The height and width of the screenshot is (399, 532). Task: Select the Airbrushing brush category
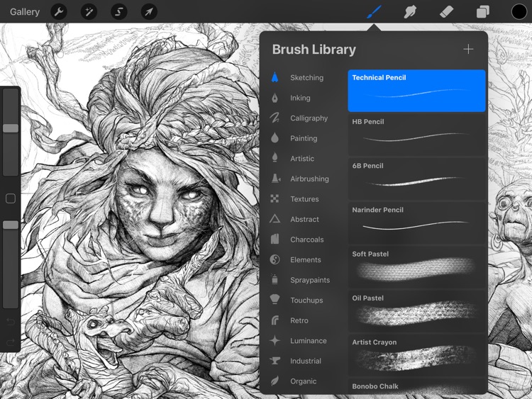tap(309, 179)
